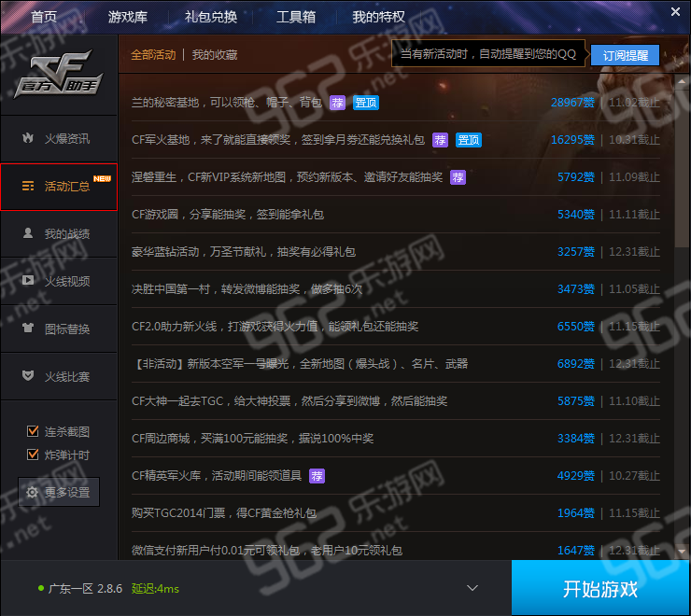
Task: Open the 豪华蓝钻活动 activity link
Action: coord(244,252)
